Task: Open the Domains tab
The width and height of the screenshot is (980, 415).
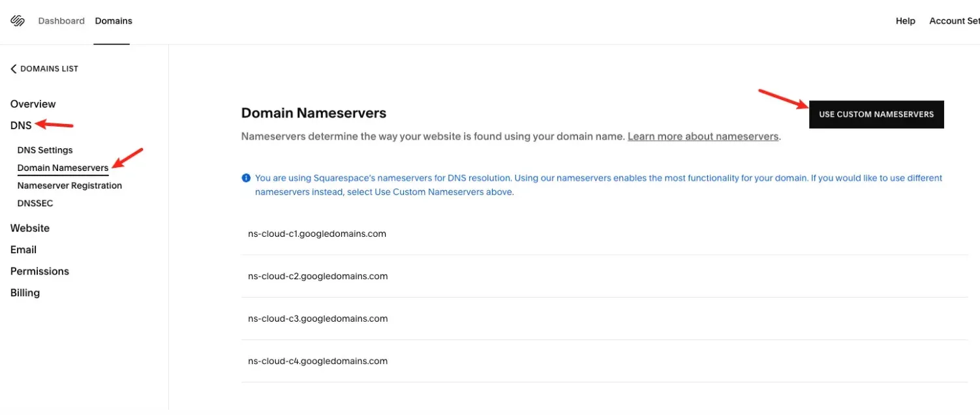Action: pyautogui.click(x=114, y=21)
